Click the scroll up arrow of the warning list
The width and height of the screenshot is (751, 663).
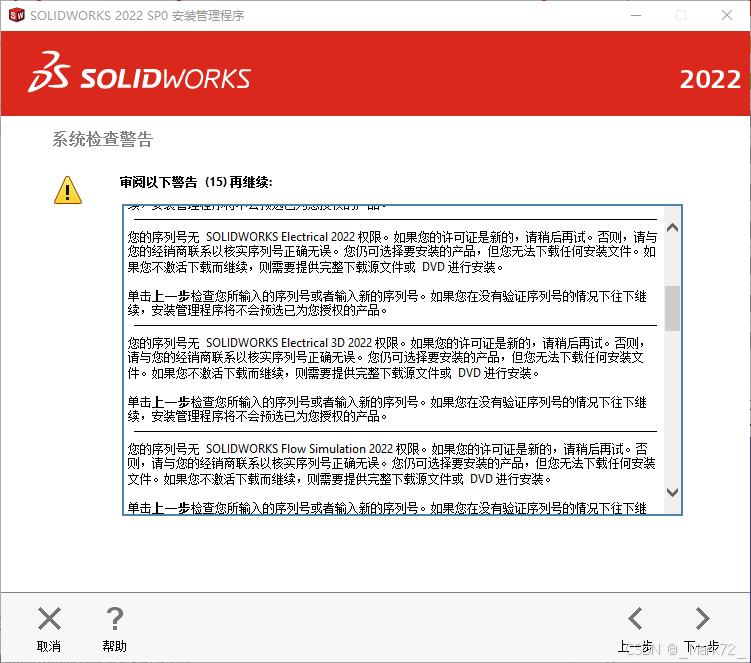point(672,228)
